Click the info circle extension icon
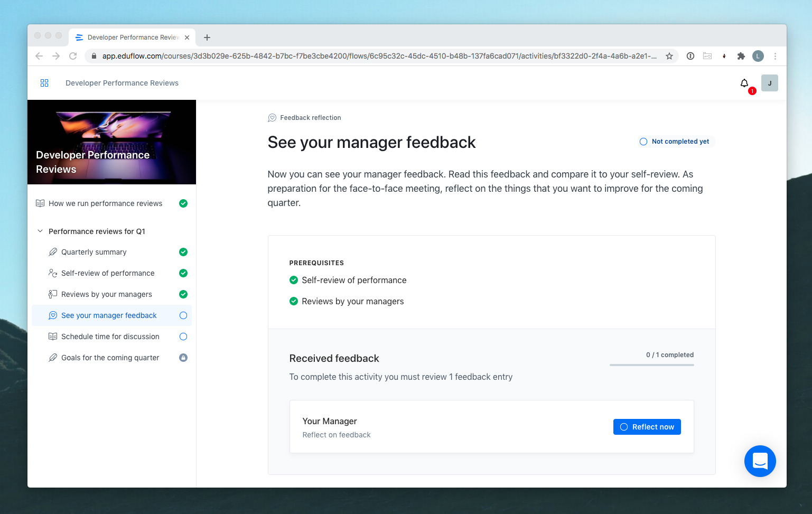 (690, 56)
